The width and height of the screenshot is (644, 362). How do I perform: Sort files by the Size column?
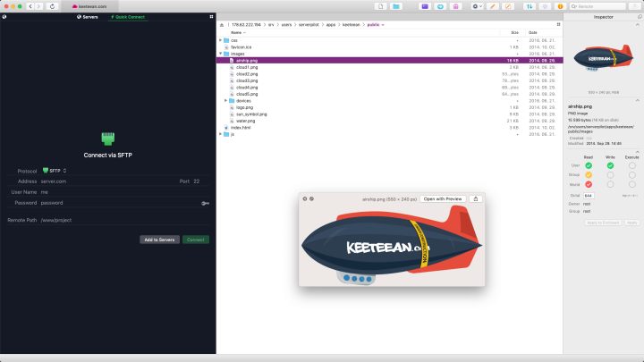click(x=514, y=32)
